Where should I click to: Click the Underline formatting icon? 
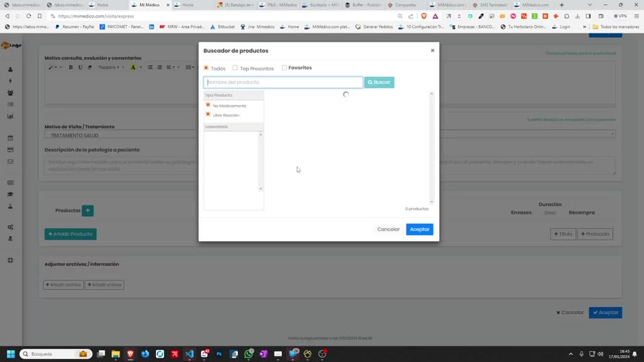(80, 67)
